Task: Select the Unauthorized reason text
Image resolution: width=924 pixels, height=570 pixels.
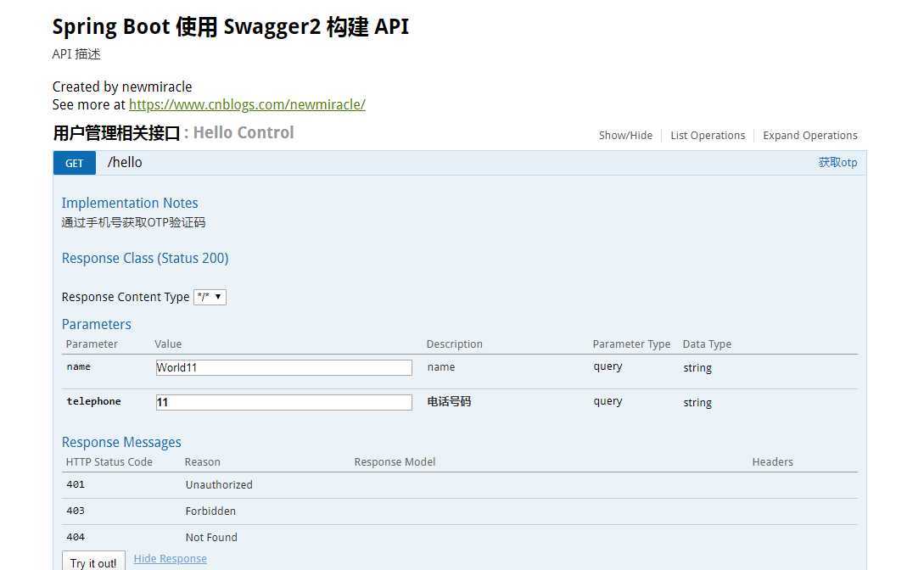Action: tap(219, 484)
